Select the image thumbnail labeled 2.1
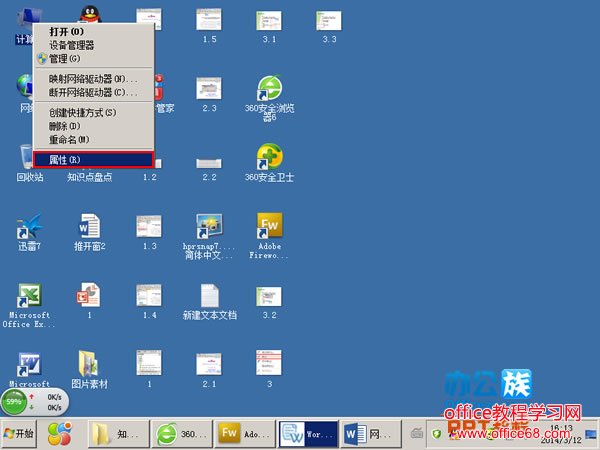 [x=209, y=370]
